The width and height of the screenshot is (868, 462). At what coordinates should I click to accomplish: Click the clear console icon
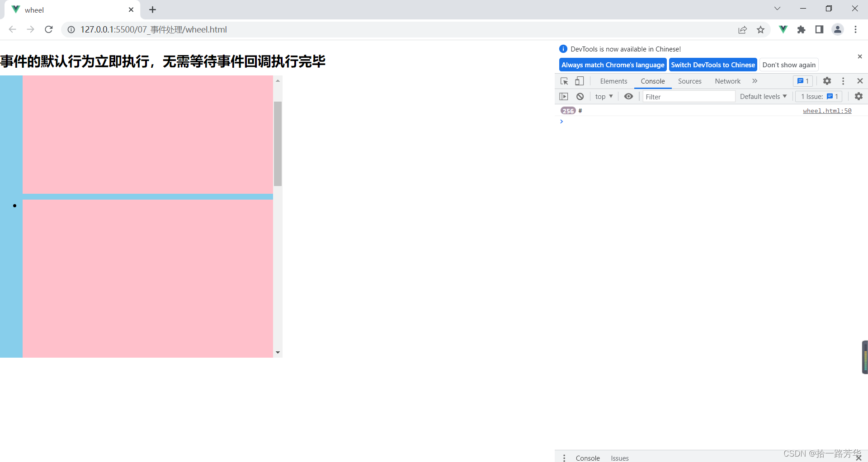[580, 96]
